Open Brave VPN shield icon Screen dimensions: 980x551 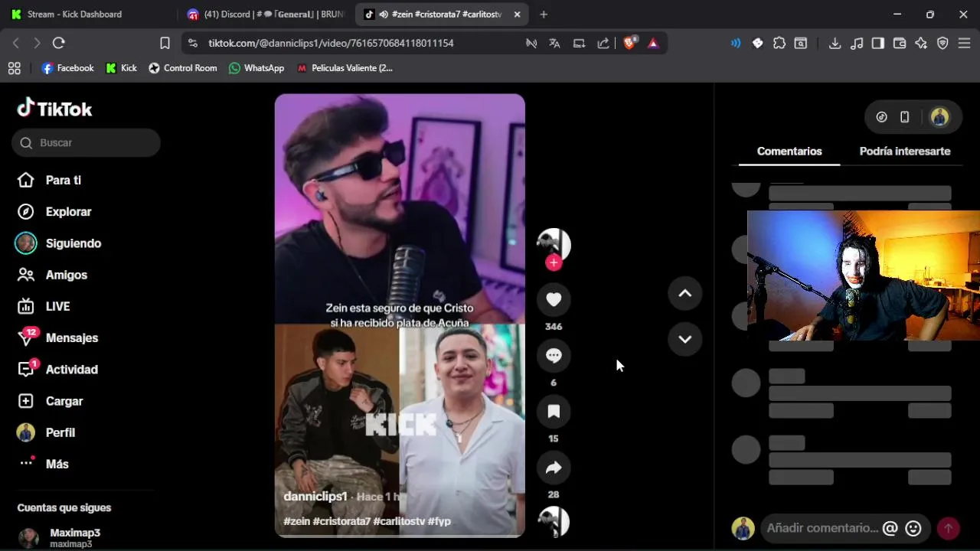pos(942,44)
